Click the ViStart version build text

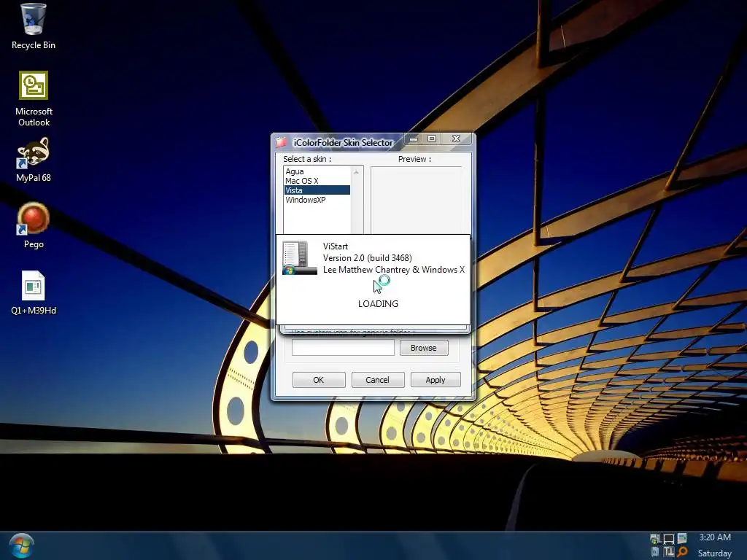(368, 258)
